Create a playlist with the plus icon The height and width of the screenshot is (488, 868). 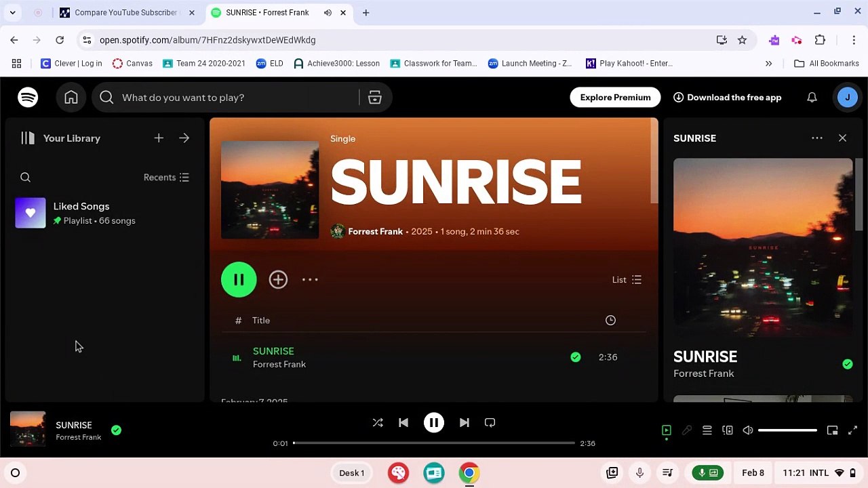click(x=159, y=138)
